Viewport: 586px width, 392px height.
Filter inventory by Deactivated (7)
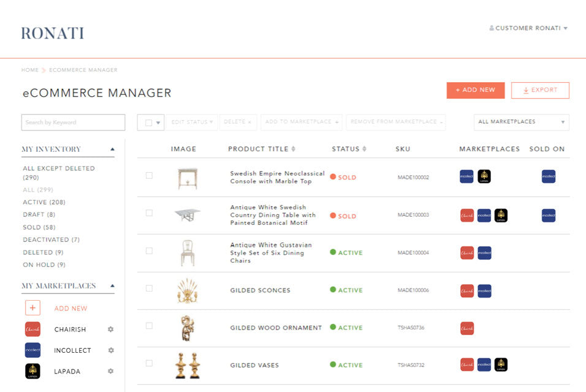(x=51, y=239)
